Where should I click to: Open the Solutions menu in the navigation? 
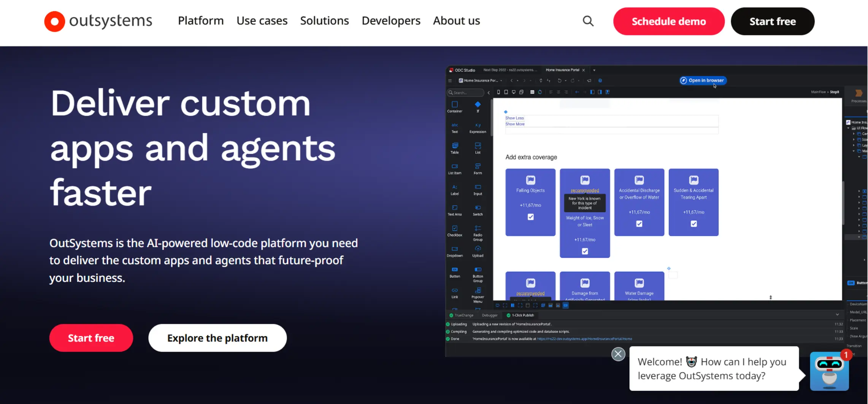click(324, 21)
